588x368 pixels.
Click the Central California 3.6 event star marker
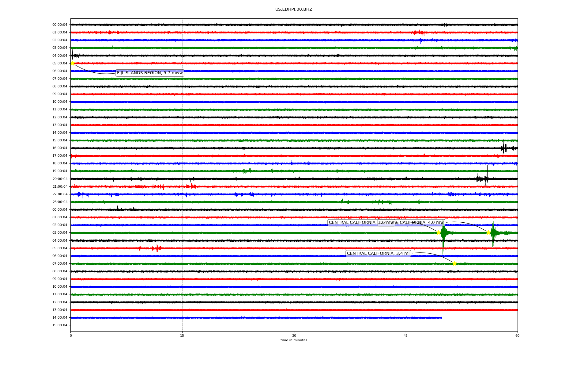[x=439, y=232]
